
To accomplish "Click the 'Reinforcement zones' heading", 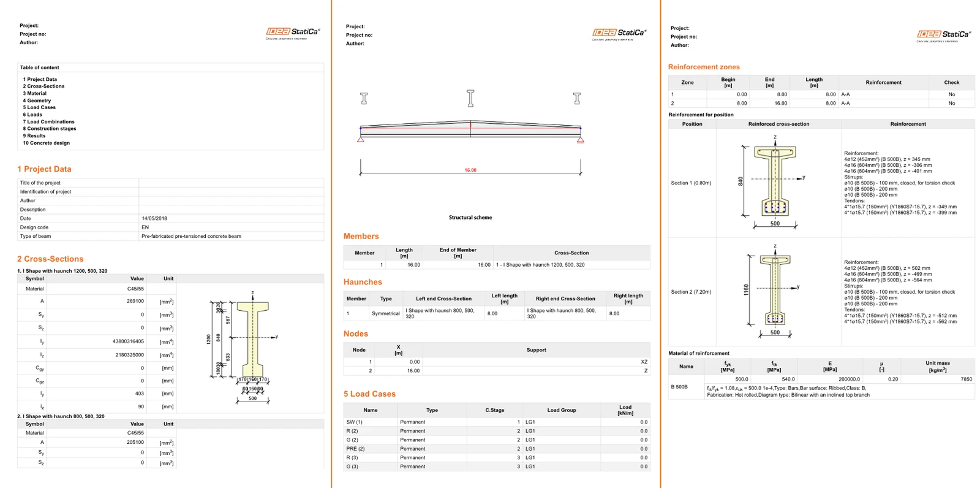I will tap(704, 67).
